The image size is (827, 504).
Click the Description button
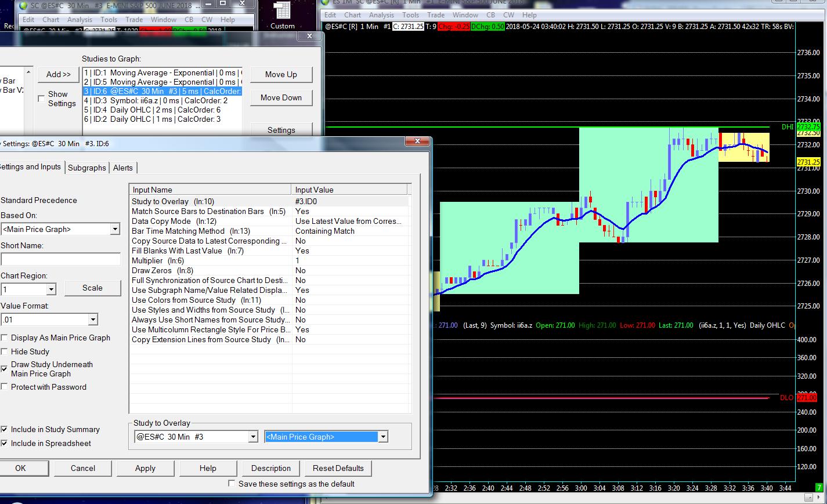click(271, 468)
